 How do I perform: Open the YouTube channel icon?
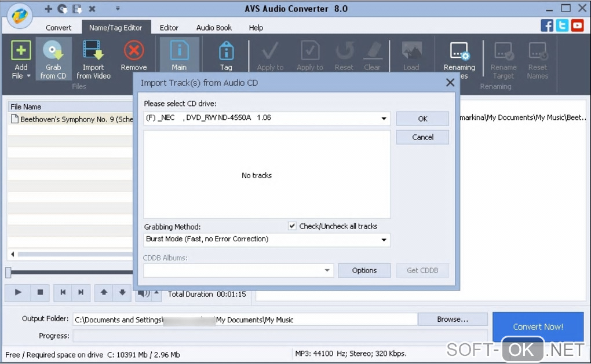tap(577, 25)
